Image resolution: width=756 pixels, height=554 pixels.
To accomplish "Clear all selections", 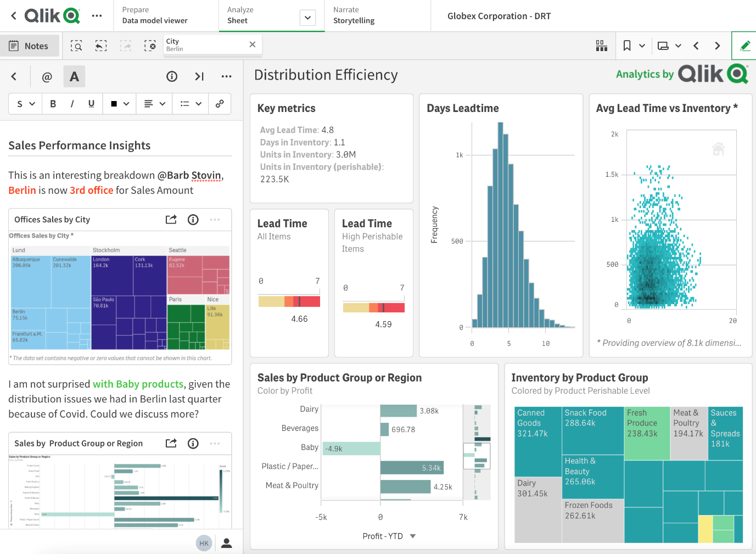I will [150, 46].
